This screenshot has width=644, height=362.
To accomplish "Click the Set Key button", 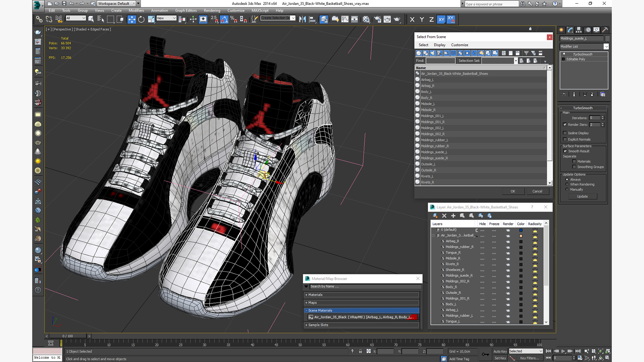I will pos(500,358).
